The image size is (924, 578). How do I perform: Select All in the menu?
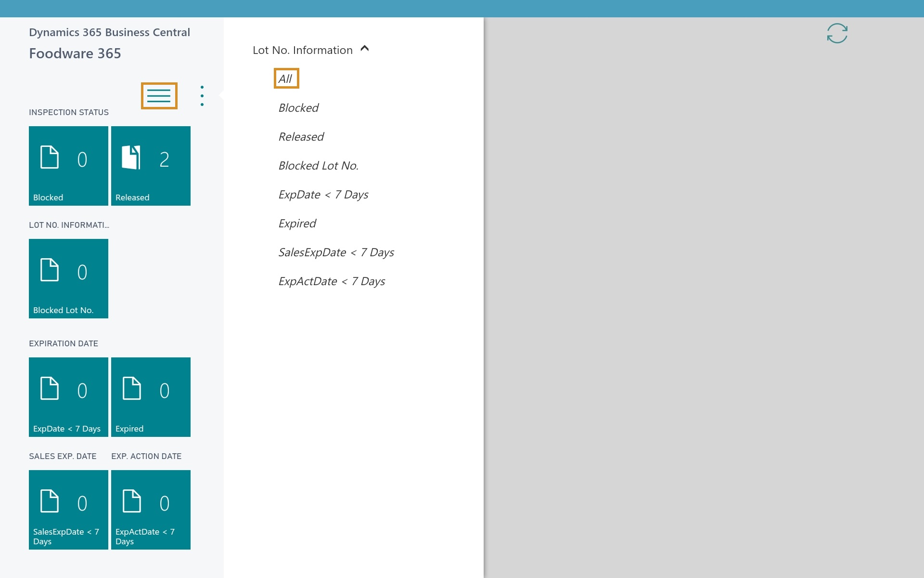[285, 79]
